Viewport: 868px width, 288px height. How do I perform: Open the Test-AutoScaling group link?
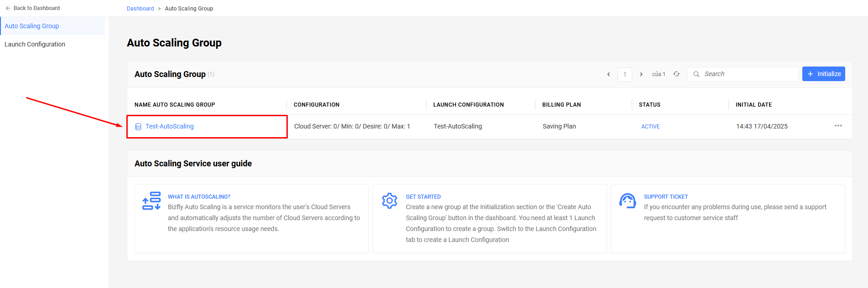tap(170, 126)
